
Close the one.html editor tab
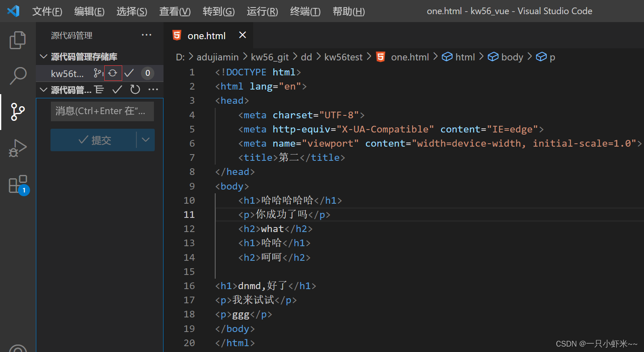pyautogui.click(x=242, y=35)
